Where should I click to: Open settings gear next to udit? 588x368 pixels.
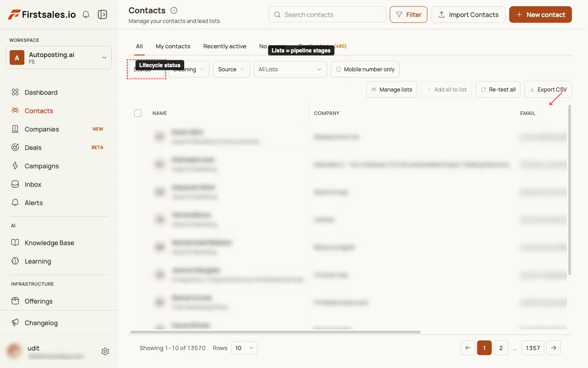click(105, 351)
